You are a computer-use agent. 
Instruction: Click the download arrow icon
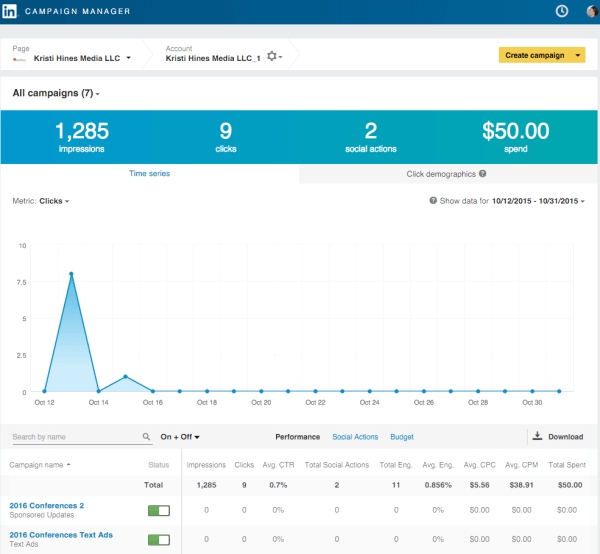pos(537,436)
